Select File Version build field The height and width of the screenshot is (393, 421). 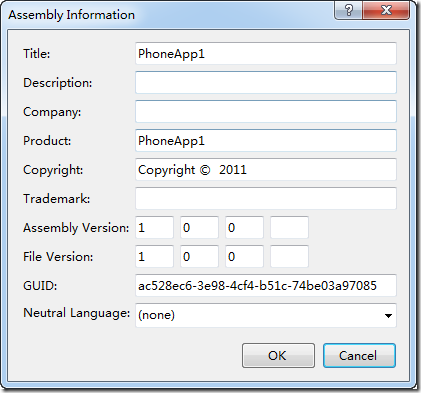coord(244,256)
